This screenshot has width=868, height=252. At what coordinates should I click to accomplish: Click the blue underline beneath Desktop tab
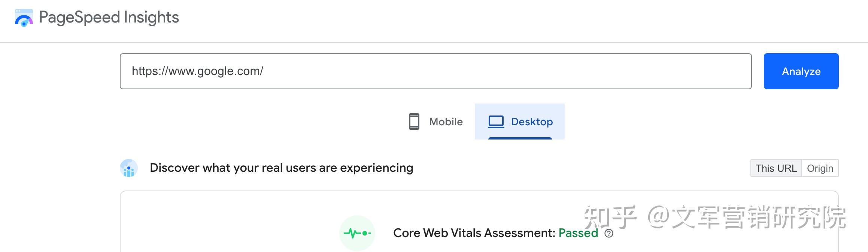tap(520, 138)
